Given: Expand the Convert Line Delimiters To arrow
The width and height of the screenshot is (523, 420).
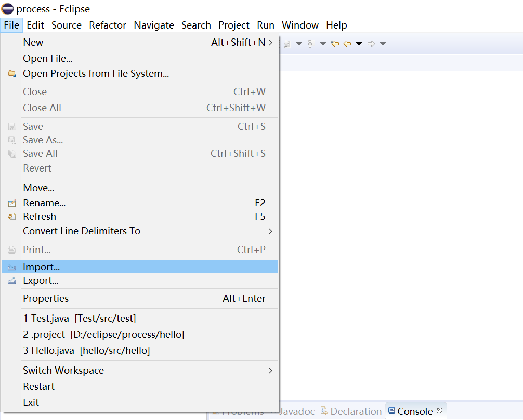Looking at the screenshot, I should (x=270, y=231).
